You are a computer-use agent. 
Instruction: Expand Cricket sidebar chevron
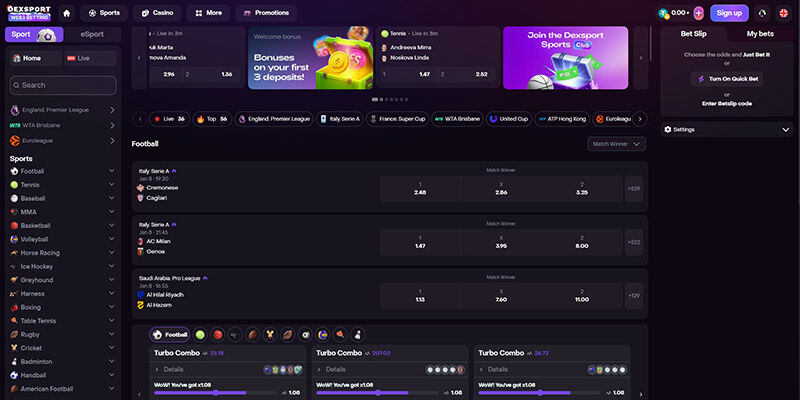pos(112,348)
